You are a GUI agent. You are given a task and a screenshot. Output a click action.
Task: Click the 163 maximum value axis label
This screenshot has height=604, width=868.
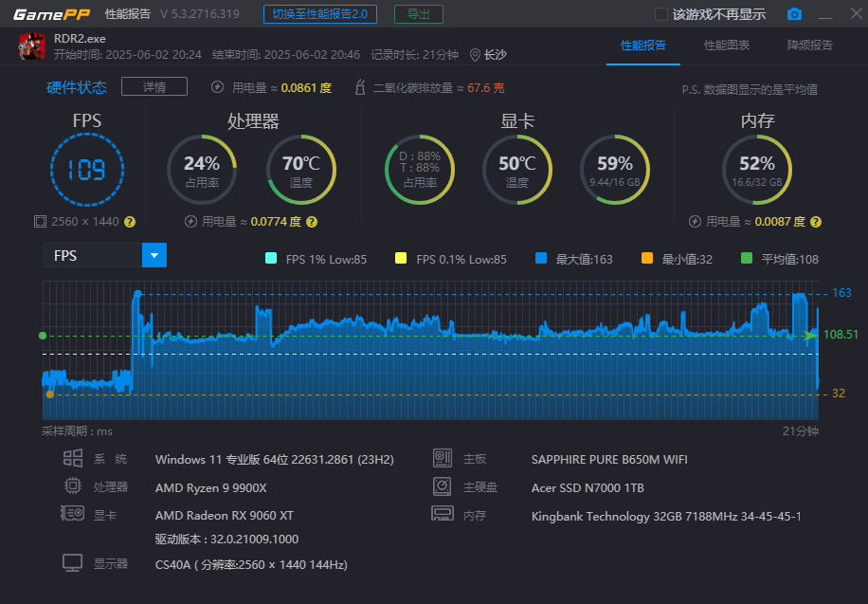click(842, 293)
